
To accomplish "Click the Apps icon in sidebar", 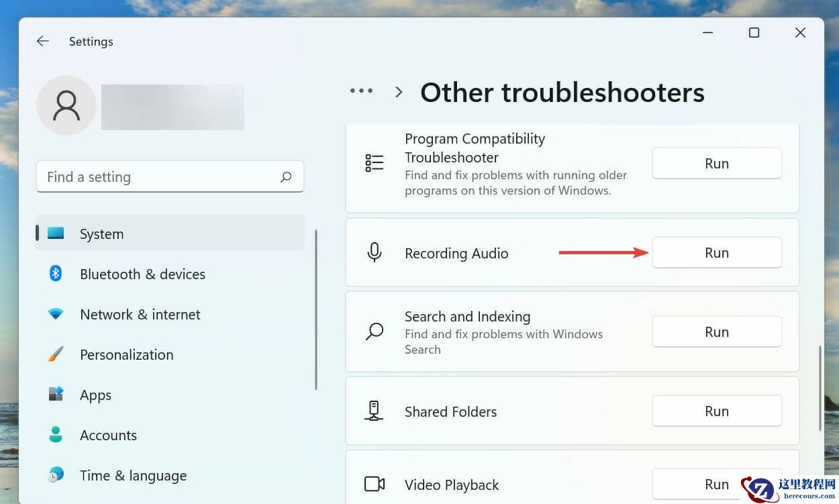I will pyautogui.click(x=56, y=395).
